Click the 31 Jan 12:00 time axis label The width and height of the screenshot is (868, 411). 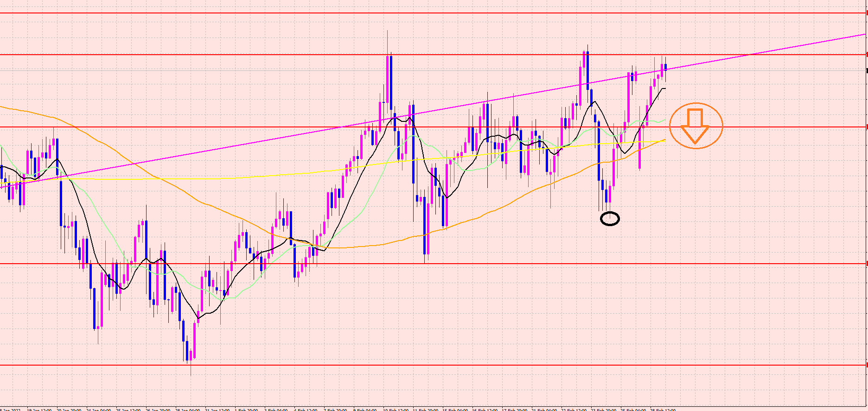tap(217, 409)
